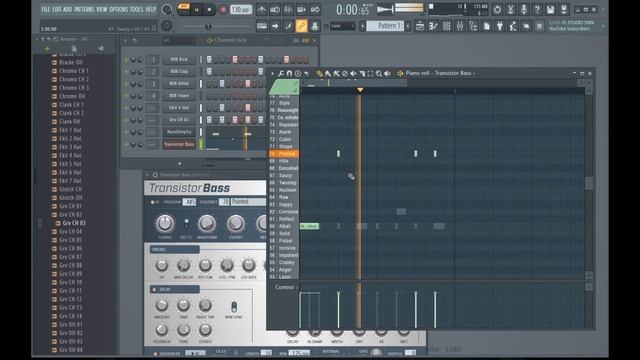Select the dashed Select tool in piano roll
The width and height of the screenshot is (640, 360).
tap(370, 73)
